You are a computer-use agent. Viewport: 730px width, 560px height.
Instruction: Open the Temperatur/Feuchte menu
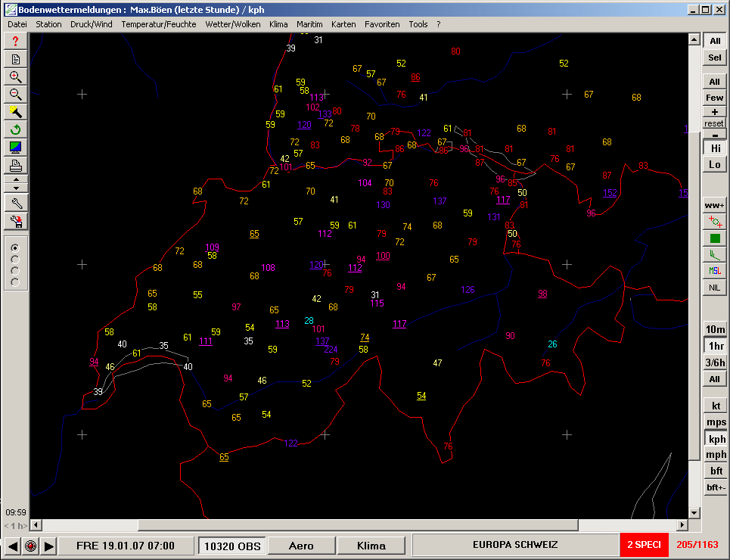click(x=158, y=24)
